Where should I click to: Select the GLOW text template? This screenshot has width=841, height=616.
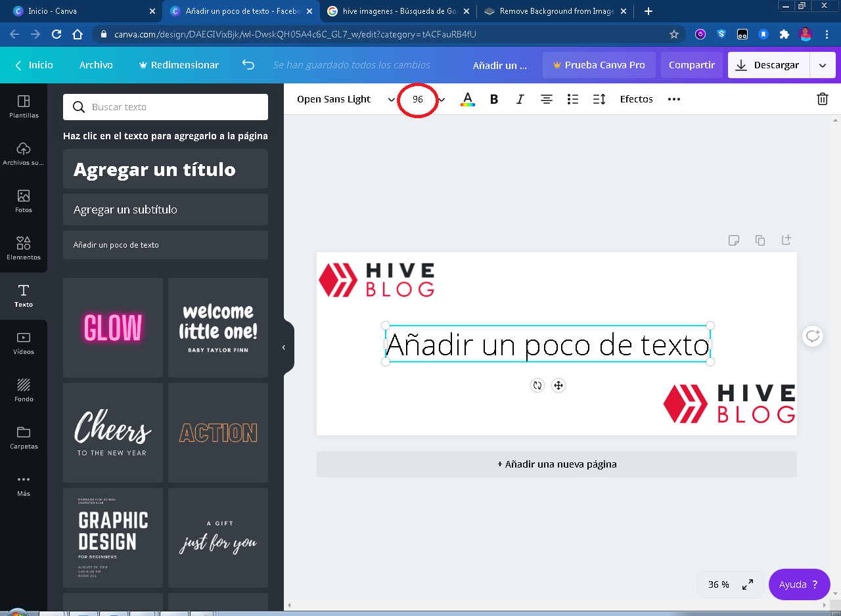pyautogui.click(x=113, y=328)
